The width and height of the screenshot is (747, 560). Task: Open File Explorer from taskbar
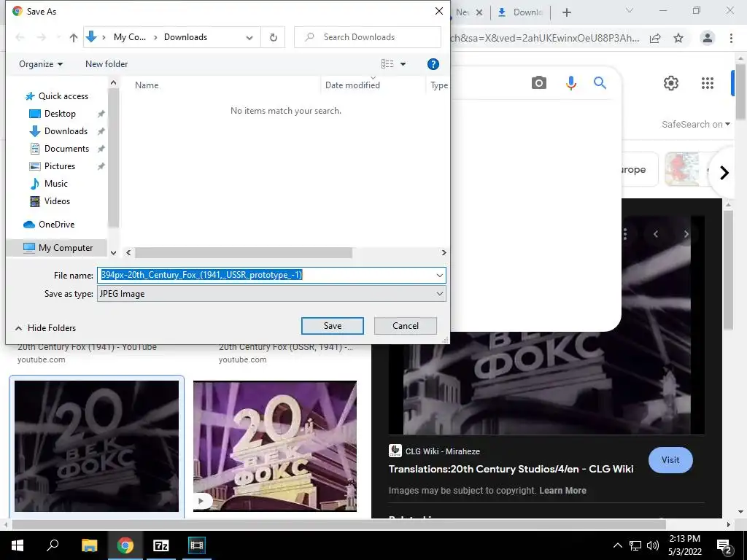pyautogui.click(x=89, y=545)
